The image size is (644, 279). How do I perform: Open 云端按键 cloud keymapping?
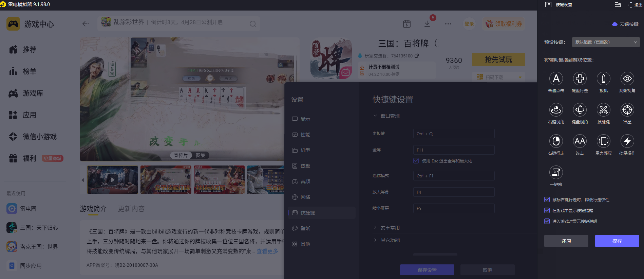tap(625, 24)
